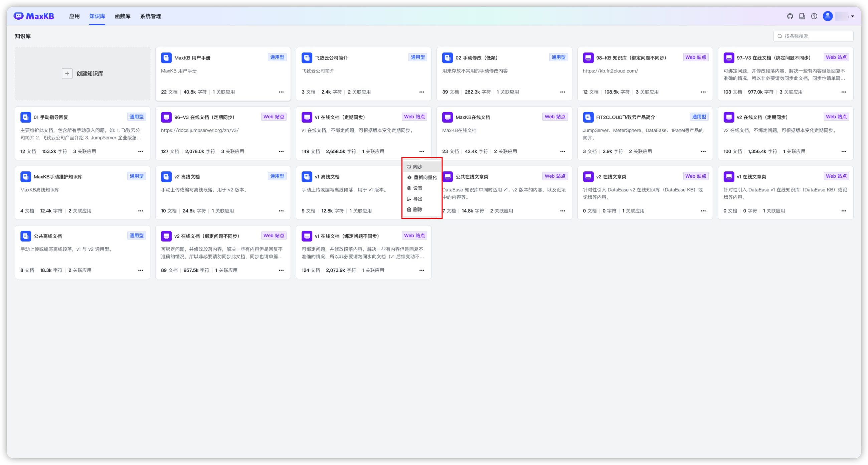Screen dimensions: 868x465
Task: Select 重新向量化 in the context menu
Action: coord(424,178)
